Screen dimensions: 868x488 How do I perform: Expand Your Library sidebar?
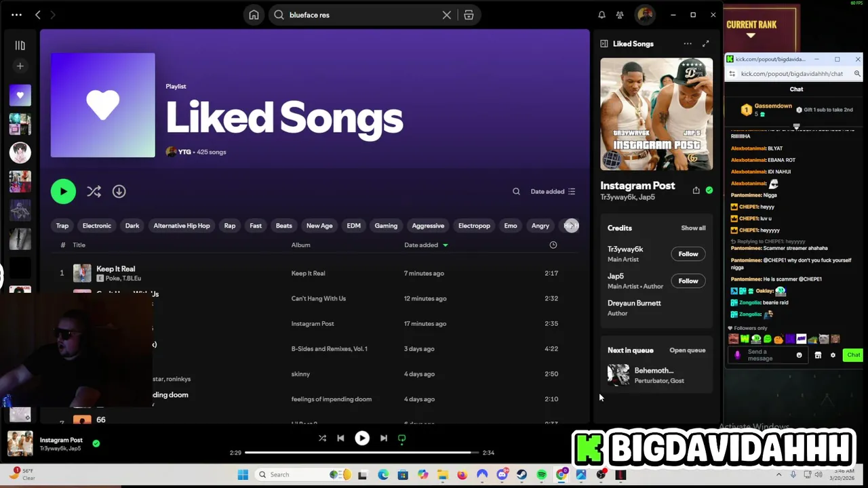(20, 45)
